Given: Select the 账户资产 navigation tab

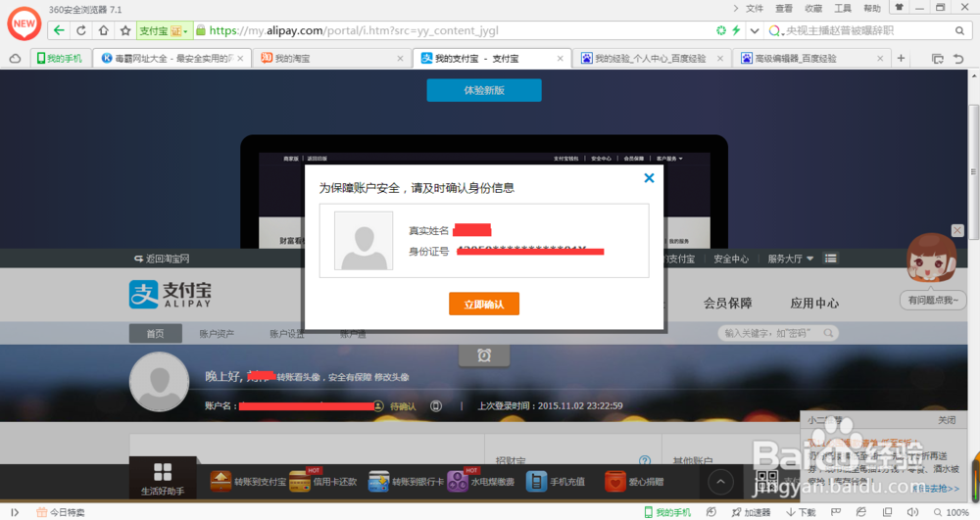Looking at the screenshot, I should point(217,333).
